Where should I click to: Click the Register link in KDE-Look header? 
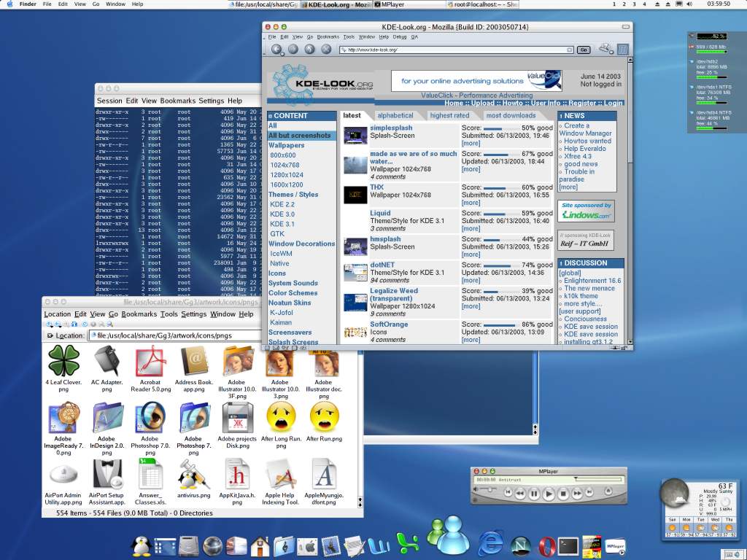point(582,103)
